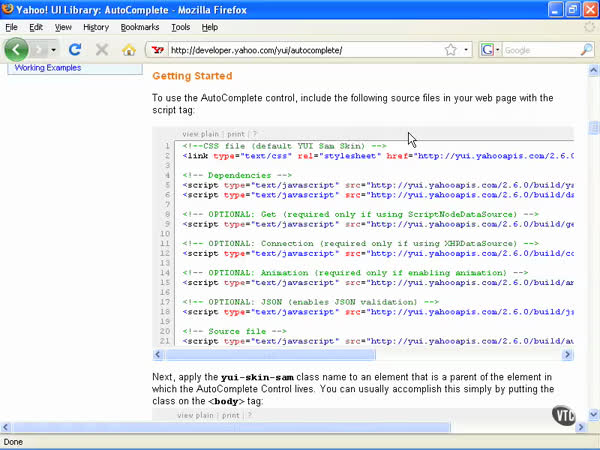Click the Yahoo favicon in the address bar
This screenshot has height=450, width=600.
[156, 49]
